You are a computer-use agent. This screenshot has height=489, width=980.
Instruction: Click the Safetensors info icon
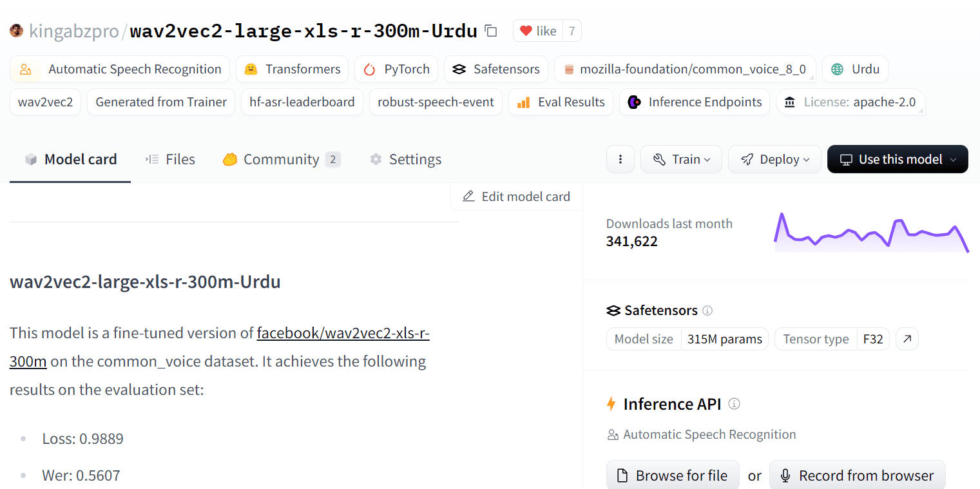(707, 311)
